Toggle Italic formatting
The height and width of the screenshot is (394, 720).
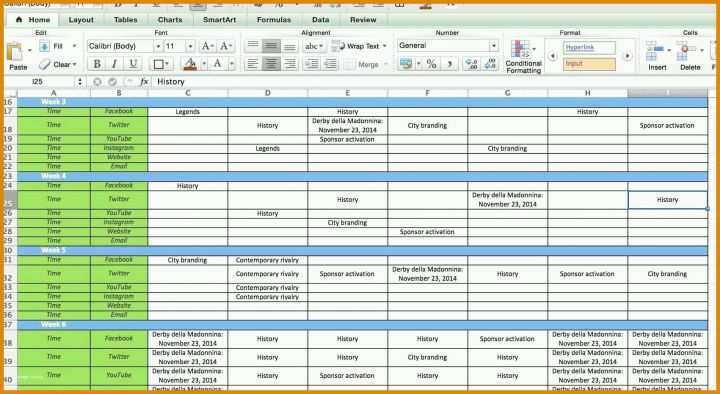114,64
